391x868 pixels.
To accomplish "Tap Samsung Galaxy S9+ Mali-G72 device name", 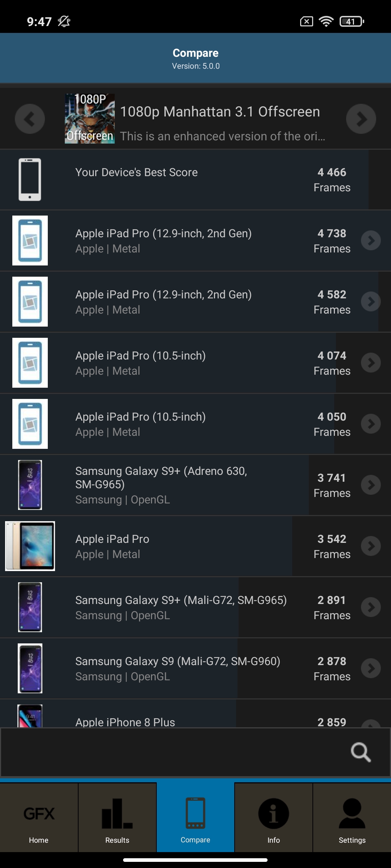I will pyautogui.click(x=181, y=600).
